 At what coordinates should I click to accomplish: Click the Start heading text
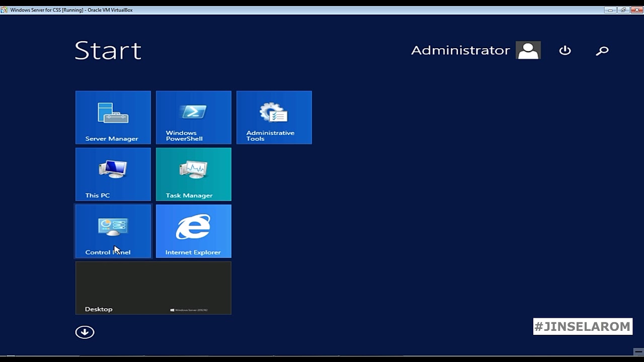[108, 50]
